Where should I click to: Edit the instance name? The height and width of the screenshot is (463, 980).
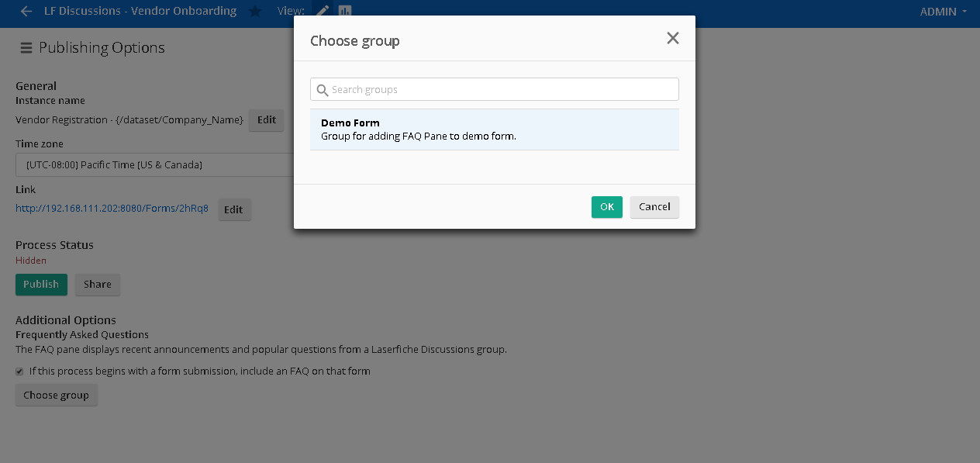[x=266, y=120]
